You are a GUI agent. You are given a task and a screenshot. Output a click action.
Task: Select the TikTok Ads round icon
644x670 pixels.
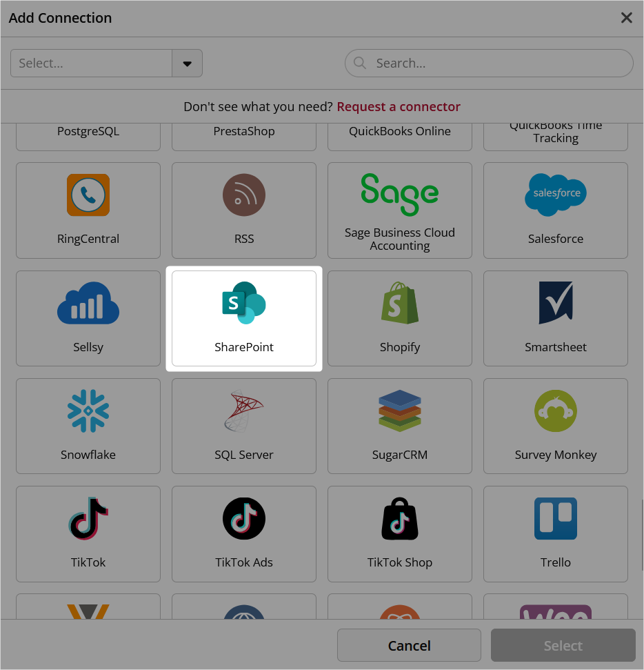pos(244,518)
